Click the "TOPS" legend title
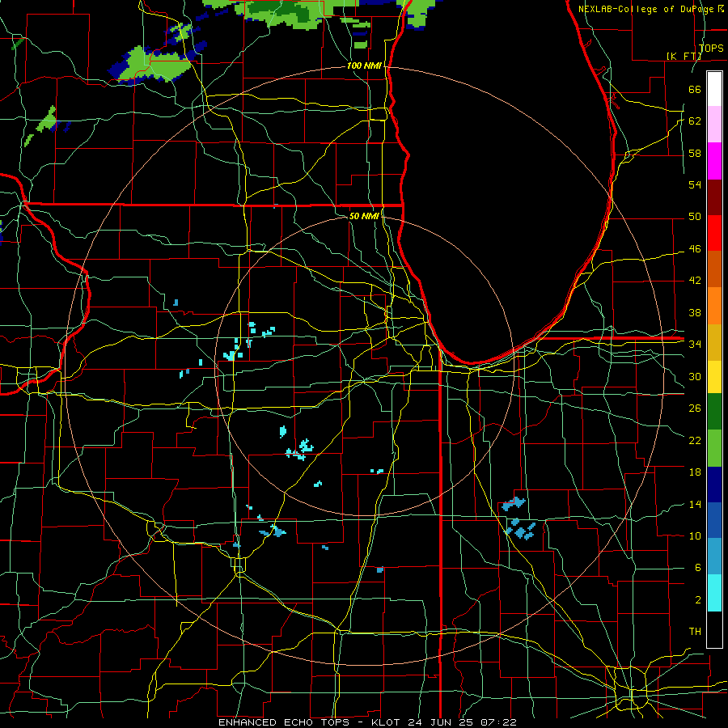 [711, 48]
